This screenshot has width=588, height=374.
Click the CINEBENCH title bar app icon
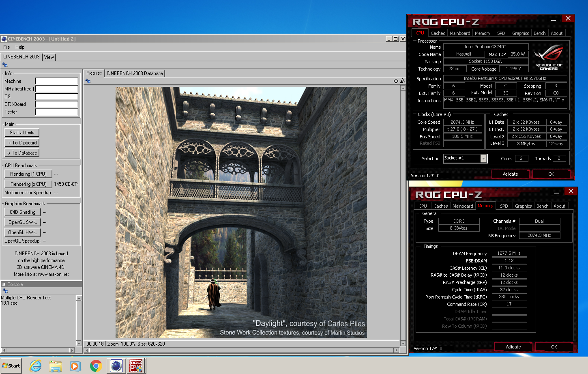(x=4, y=39)
